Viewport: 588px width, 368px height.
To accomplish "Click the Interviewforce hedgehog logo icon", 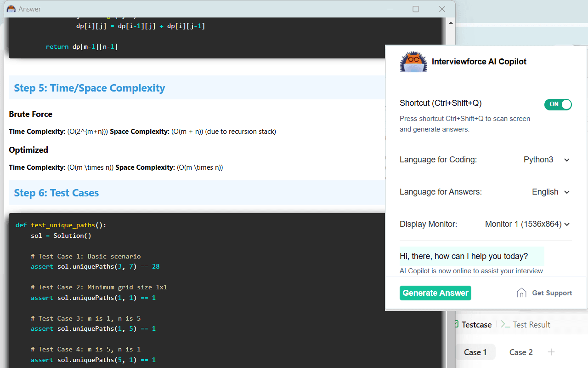I will pos(414,62).
